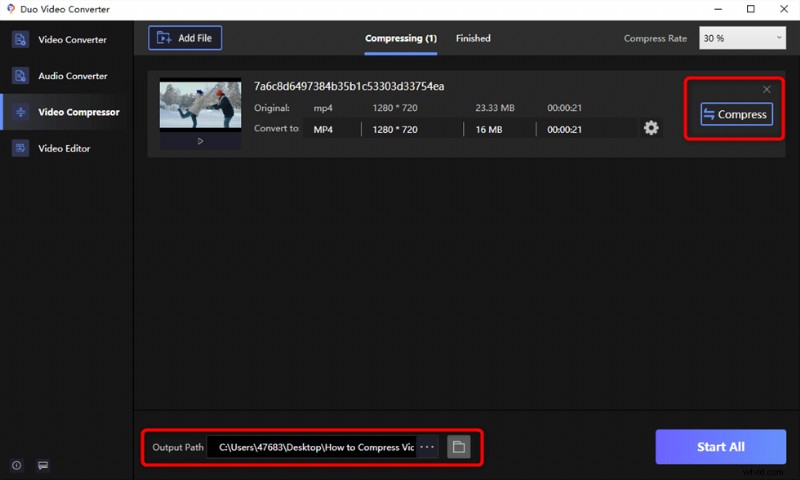The width and height of the screenshot is (800, 480).
Task: Open the Video Editor sidebar icon
Action: (20, 148)
